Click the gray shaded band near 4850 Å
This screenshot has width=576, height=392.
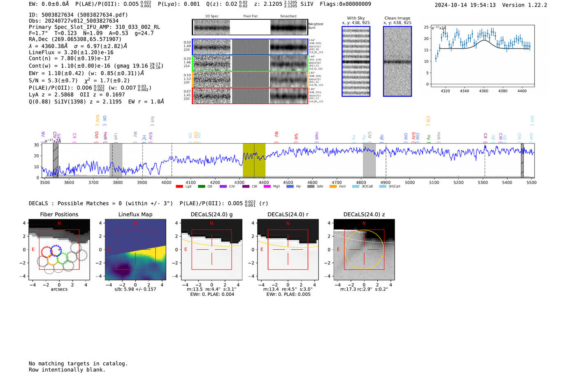(x=369, y=160)
